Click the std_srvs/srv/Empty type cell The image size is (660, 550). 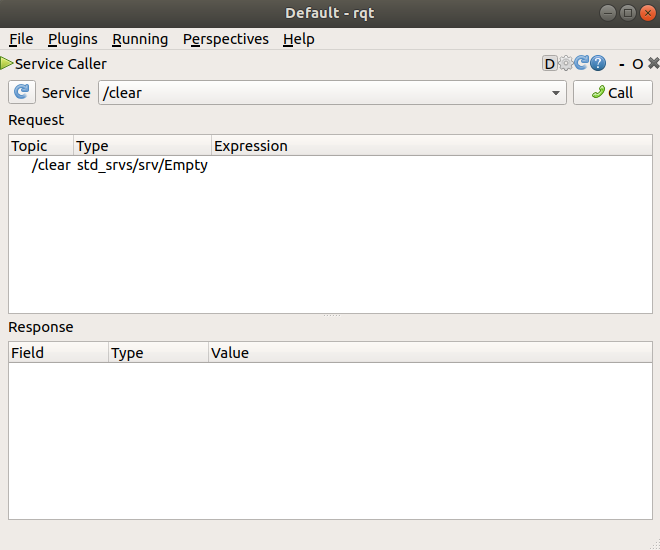(142, 165)
